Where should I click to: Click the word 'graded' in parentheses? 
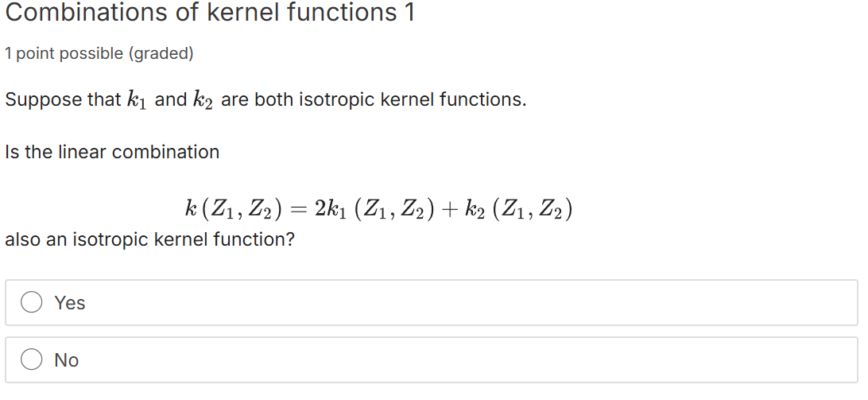point(161,54)
